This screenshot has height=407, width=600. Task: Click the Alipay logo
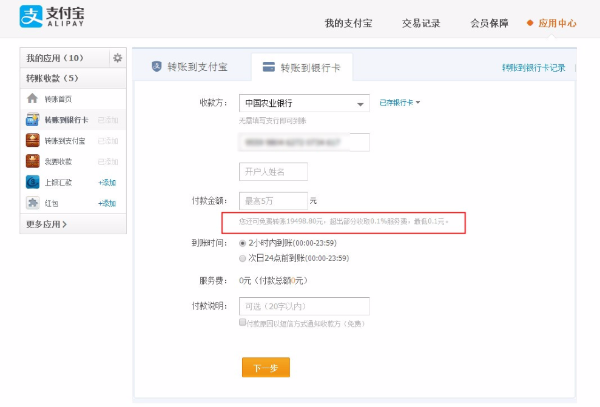[x=52, y=16]
